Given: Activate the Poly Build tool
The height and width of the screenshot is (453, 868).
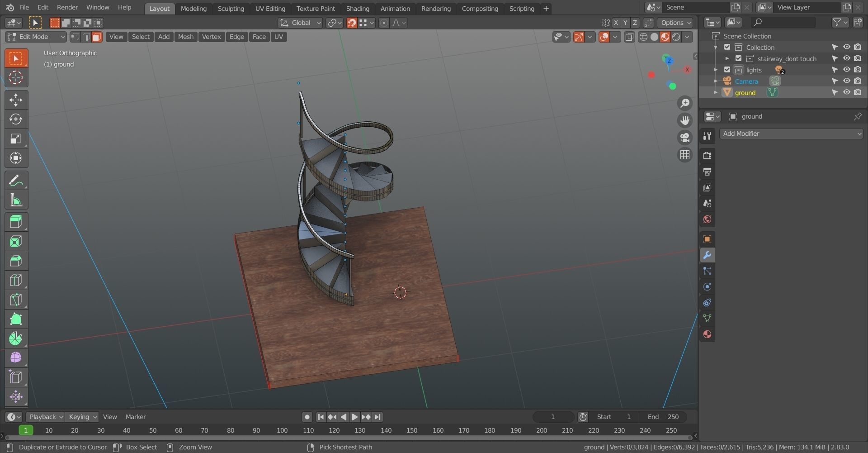Looking at the screenshot, I should point(16,319).
